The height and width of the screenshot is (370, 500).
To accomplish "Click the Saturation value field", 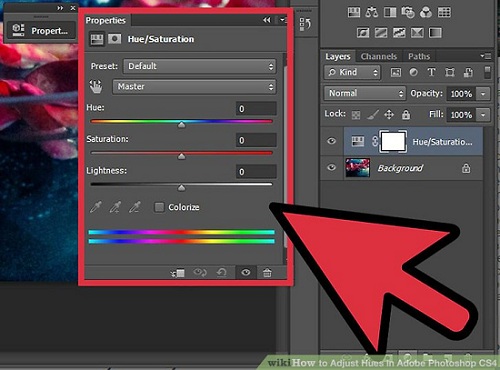I will [x=256, y=140].
